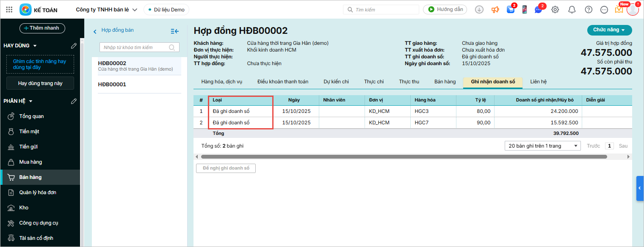Open the app launcher grid icon
This screenshot has height=247, width=644.
tap(9, 9)
